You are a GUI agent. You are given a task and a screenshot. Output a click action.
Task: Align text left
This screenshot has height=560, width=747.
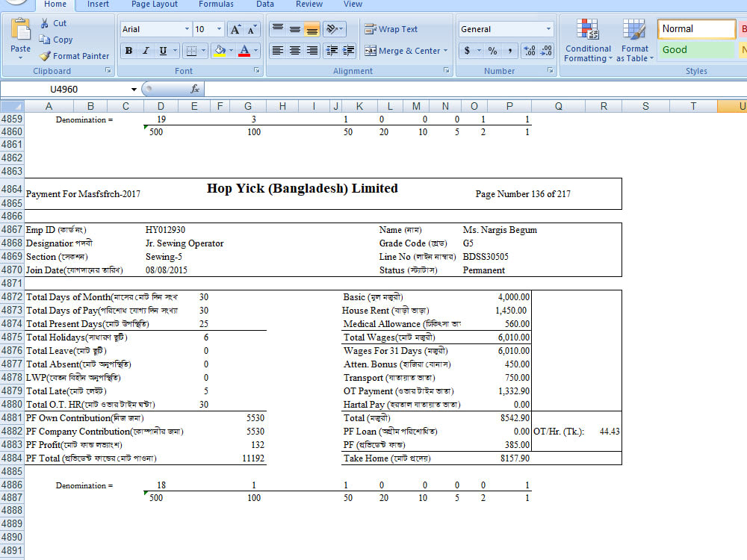(278, 51)
